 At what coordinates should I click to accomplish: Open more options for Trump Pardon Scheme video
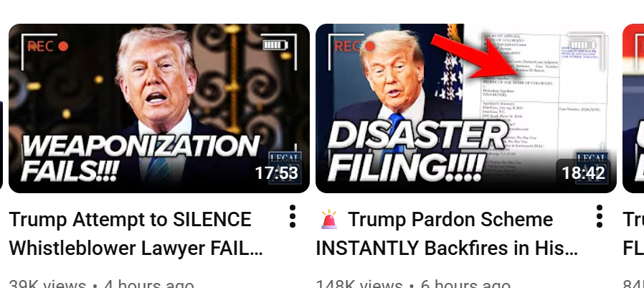coord(600,216)
